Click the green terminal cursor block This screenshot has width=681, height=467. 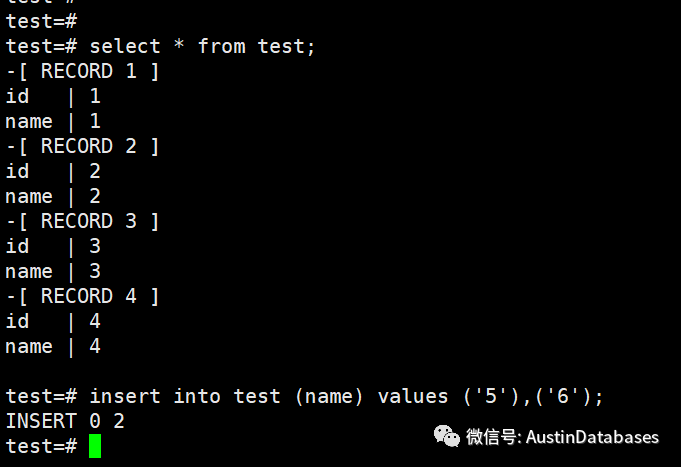(95, 446)
